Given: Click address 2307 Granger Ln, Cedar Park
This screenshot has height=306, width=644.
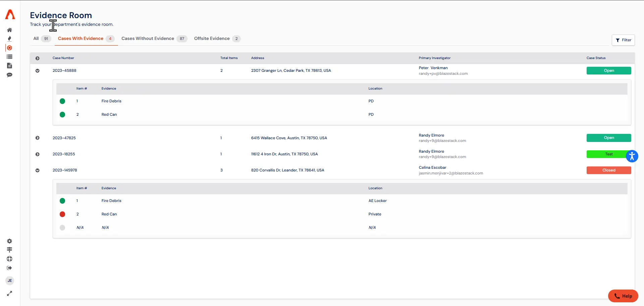Looking at the screenshot, I should (291, 70).
